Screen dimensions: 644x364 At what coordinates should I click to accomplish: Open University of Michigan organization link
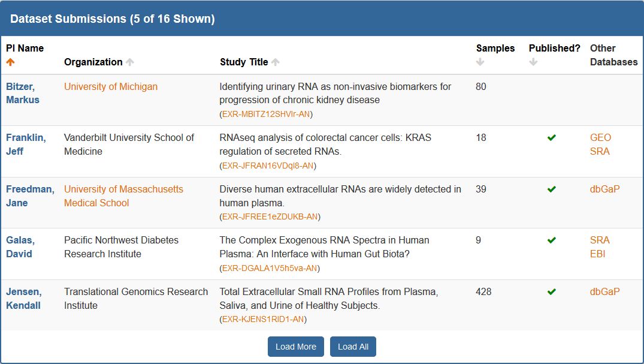click(111, 86)
